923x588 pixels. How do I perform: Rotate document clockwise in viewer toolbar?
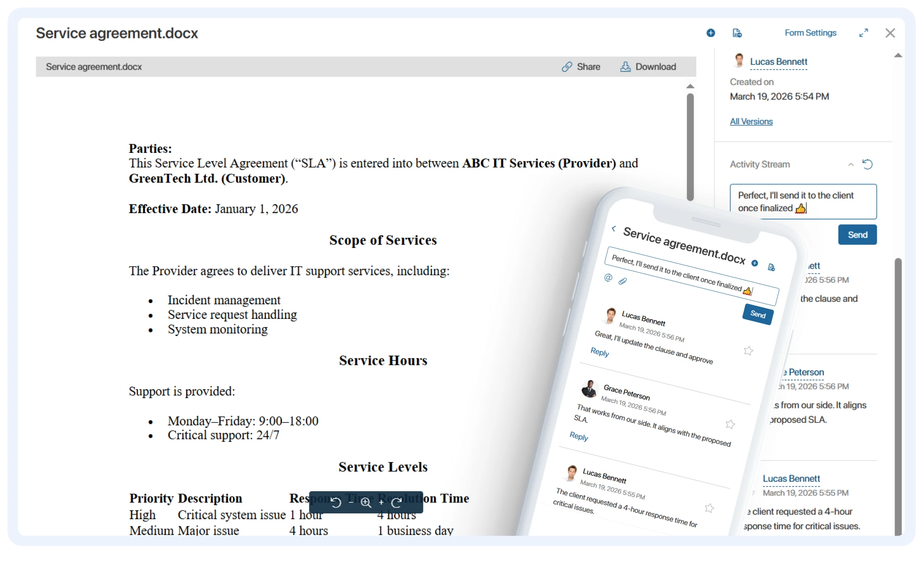pyautogui.click(x=397, y=503)
